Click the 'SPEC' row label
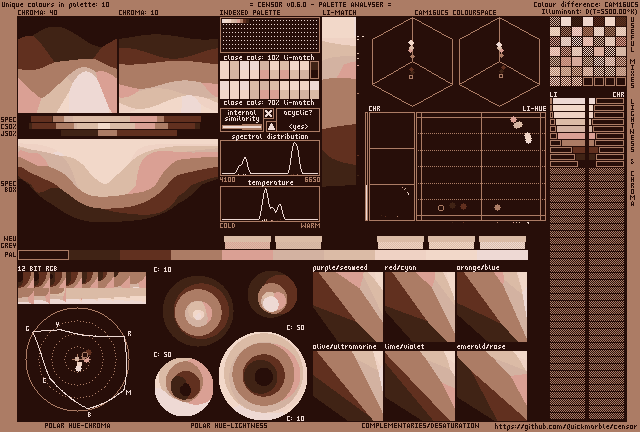Image resolution: width=640 pixels, height=432 pixels. pos(9,120)
